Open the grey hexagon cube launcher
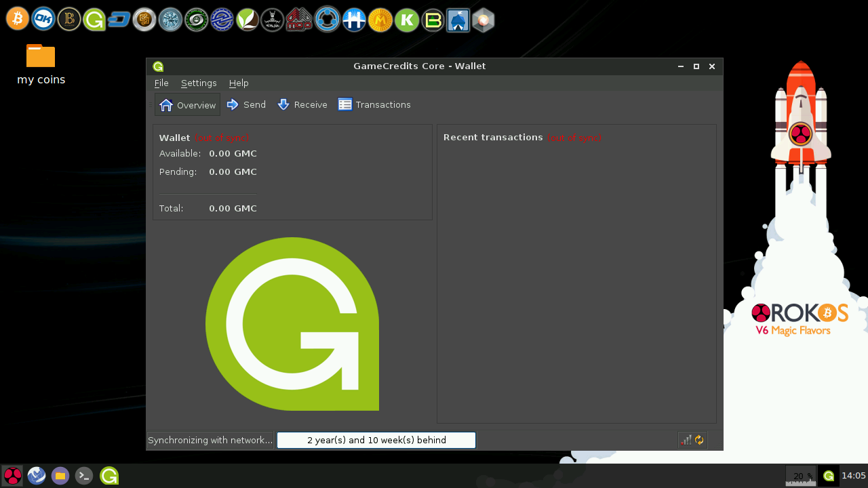 tap(483, 20)
